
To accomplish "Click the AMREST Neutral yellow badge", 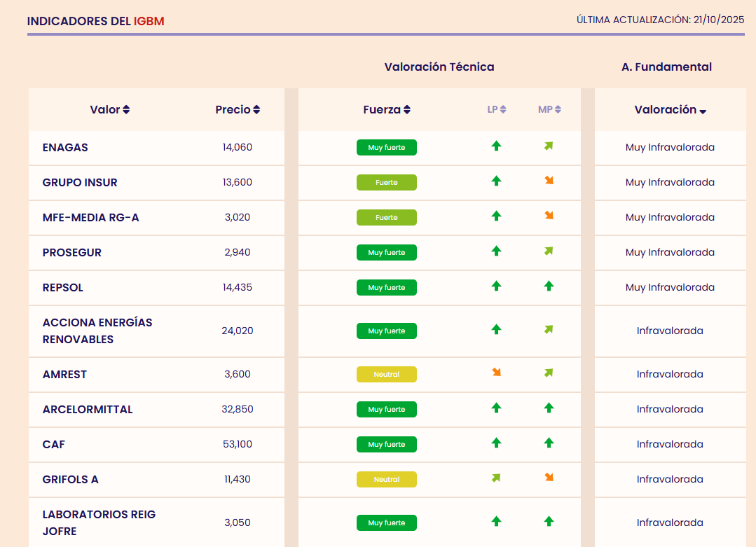I will (386, 375).
